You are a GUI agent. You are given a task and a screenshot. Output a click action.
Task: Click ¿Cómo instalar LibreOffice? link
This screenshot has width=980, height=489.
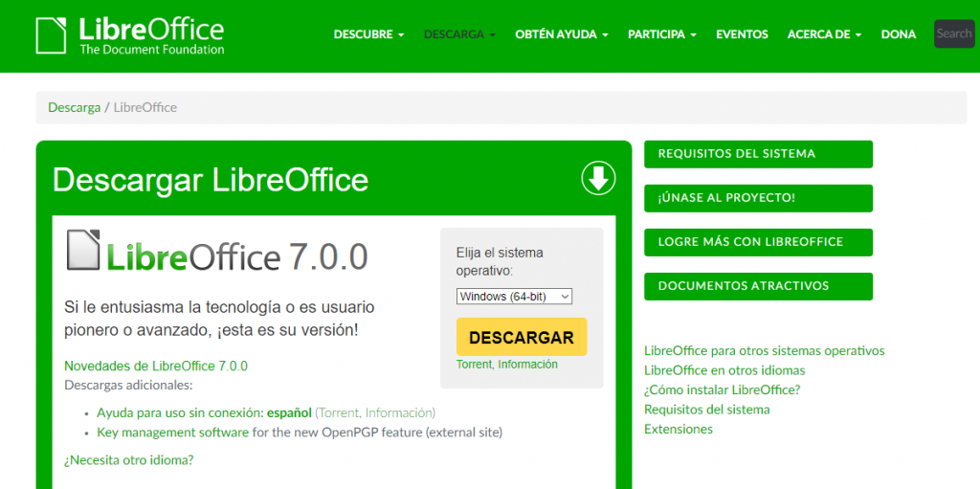(722, 389)
